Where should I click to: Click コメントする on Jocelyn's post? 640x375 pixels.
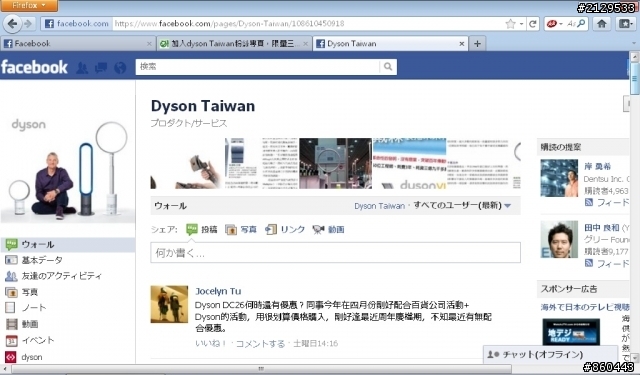pyautogui.click(x=260, y=344)
